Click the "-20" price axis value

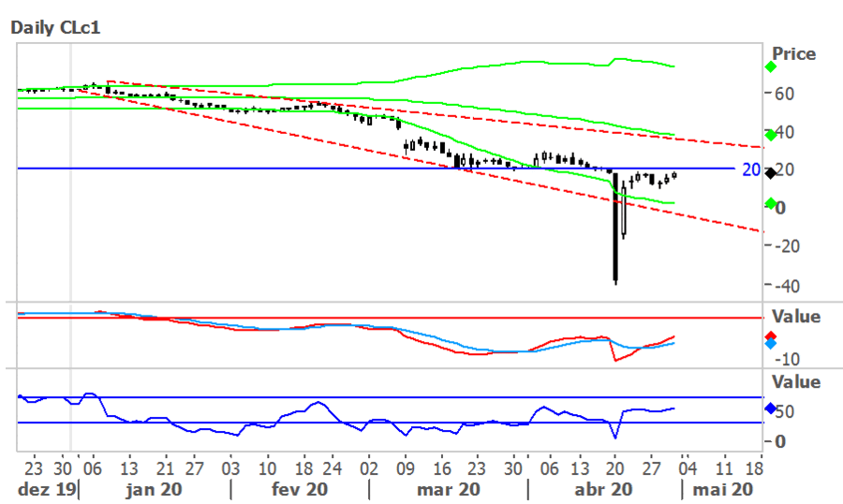(787, 246)
